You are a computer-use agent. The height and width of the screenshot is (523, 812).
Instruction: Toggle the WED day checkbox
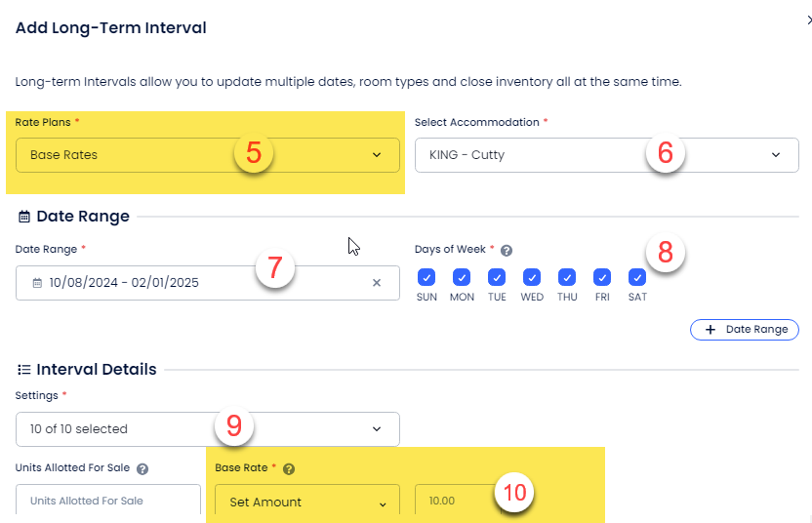tap(532, 277)
